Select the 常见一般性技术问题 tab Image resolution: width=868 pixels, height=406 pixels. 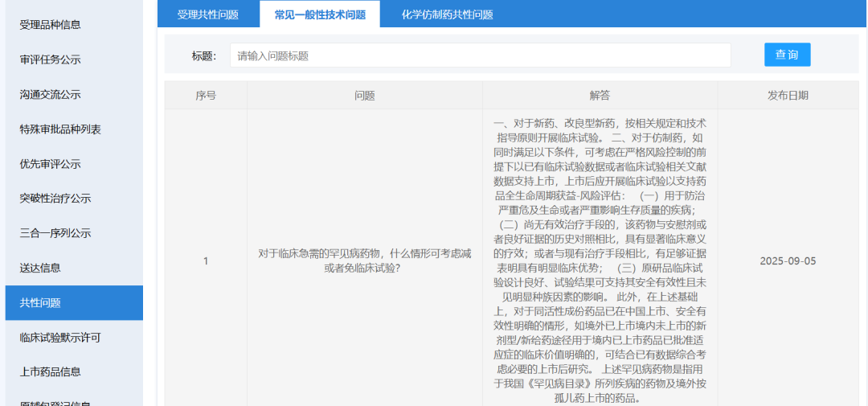point(320,14)
